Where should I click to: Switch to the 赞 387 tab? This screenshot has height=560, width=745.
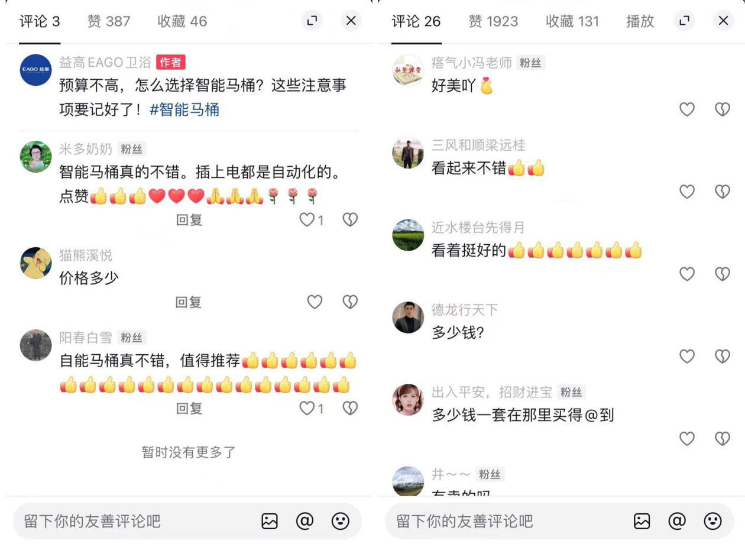click(x=109, y=22)
